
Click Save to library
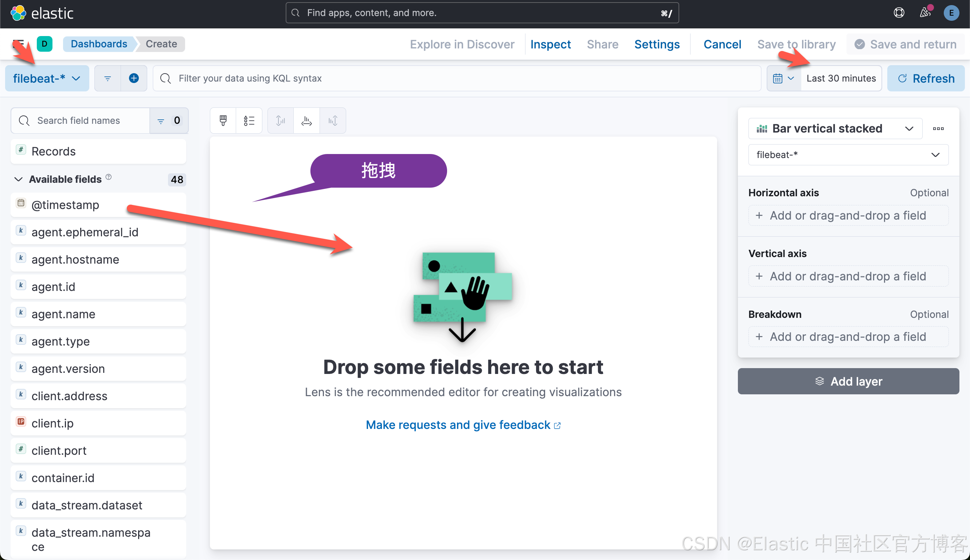point(797,44)
